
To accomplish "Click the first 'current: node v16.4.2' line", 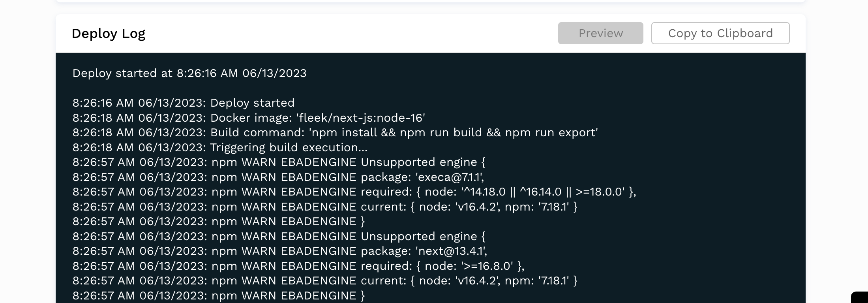I will tap(325, 207).
